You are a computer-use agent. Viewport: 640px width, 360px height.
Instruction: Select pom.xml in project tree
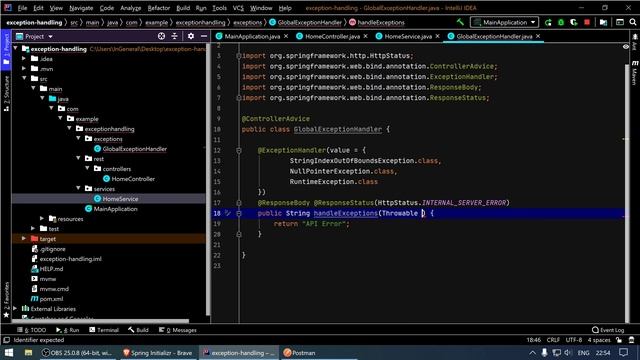(51, 299)
